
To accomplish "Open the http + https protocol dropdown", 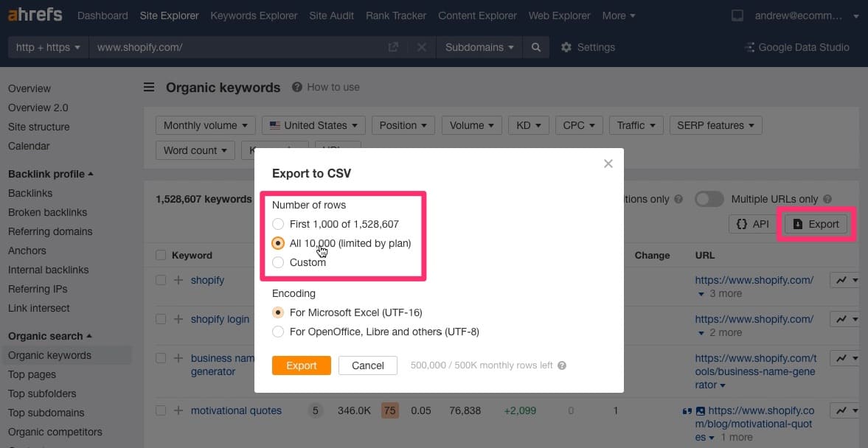I will (x=48, y=48).
